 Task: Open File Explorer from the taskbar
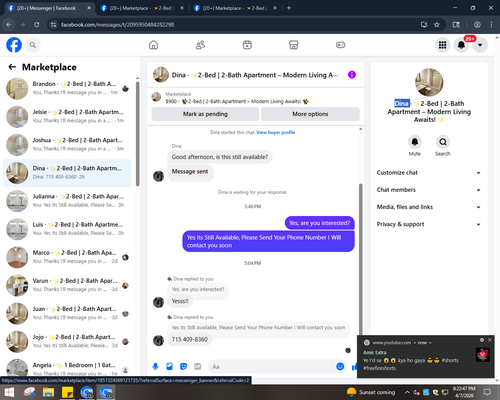point(48,392)
